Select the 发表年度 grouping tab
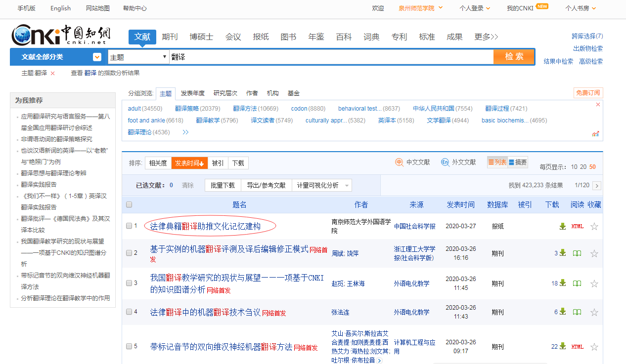Viewport: 626px width, 364px height. pos(192,93)
